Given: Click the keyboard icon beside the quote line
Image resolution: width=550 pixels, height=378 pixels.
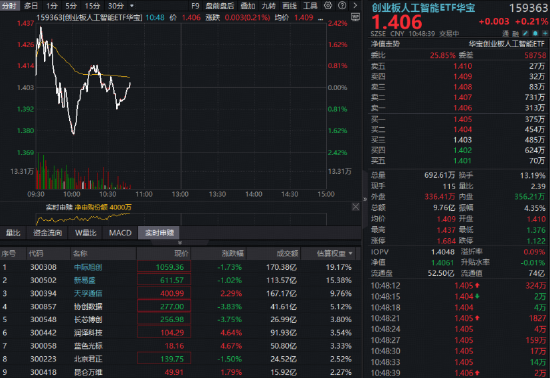Looking at the screenshot, I should [355, 17].
